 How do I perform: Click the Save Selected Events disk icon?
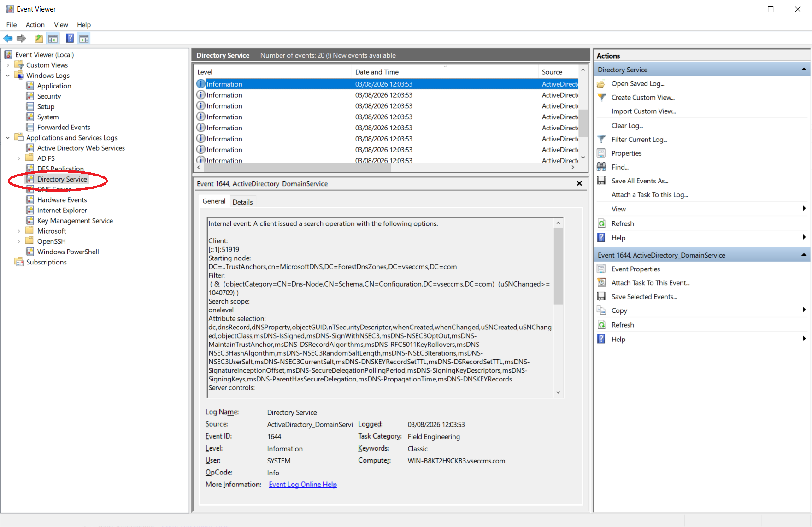point(601,297)
